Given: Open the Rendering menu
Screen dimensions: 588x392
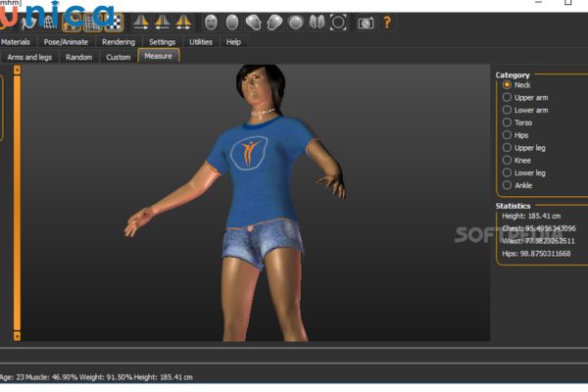Looking at the screenshot, I should coord(119,42).
